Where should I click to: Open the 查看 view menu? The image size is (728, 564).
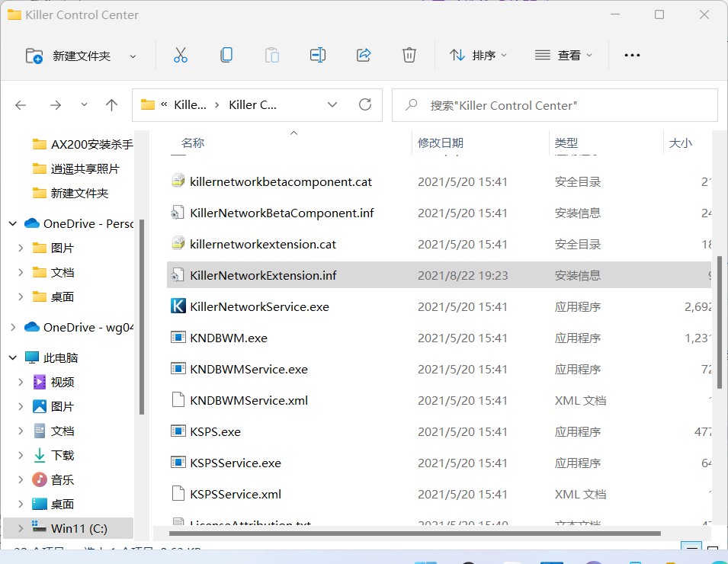(563, 55)
